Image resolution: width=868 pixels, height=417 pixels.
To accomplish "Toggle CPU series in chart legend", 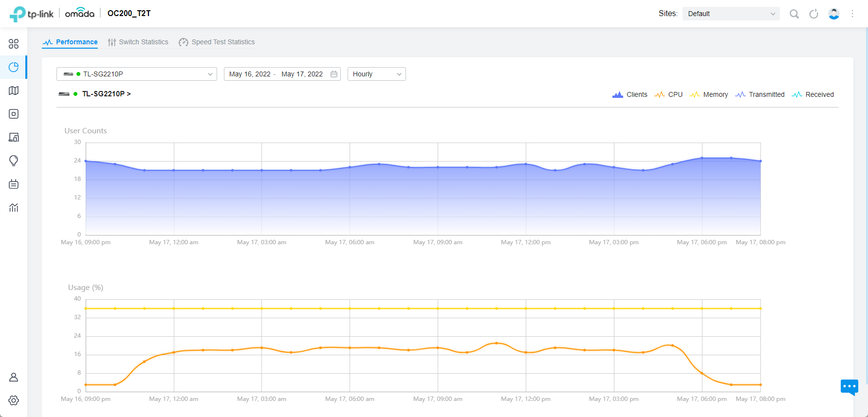I will pos(669,94).
